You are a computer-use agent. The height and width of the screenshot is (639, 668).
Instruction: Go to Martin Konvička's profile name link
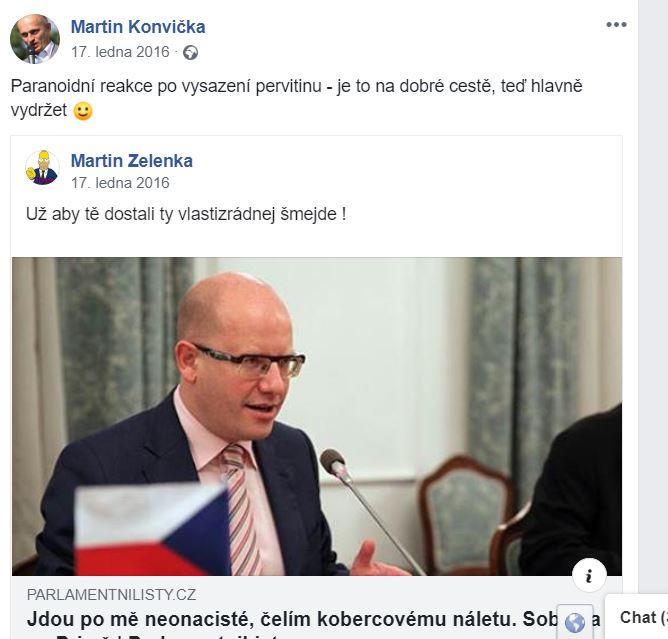click(x=138, y=27)
